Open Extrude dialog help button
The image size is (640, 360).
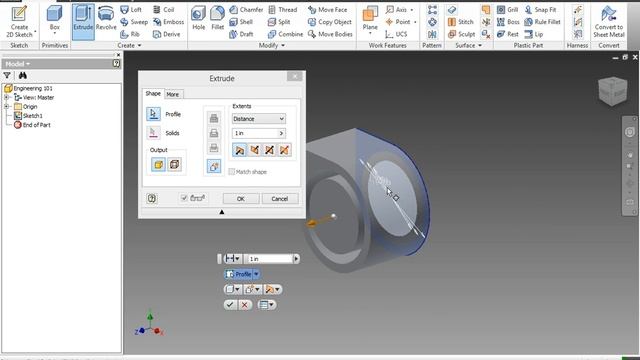click(x=152, y=198)
